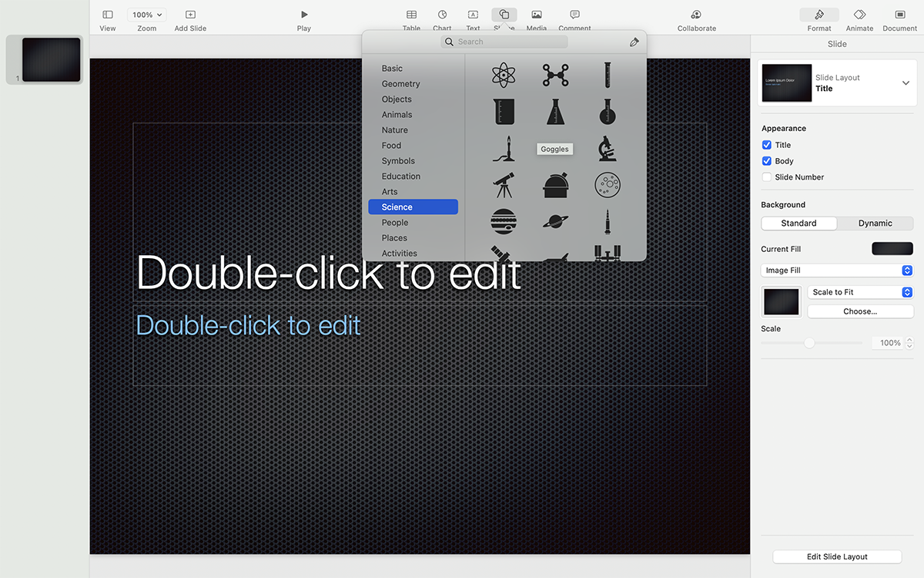Add the telescope shape

[x=504, y=185]
